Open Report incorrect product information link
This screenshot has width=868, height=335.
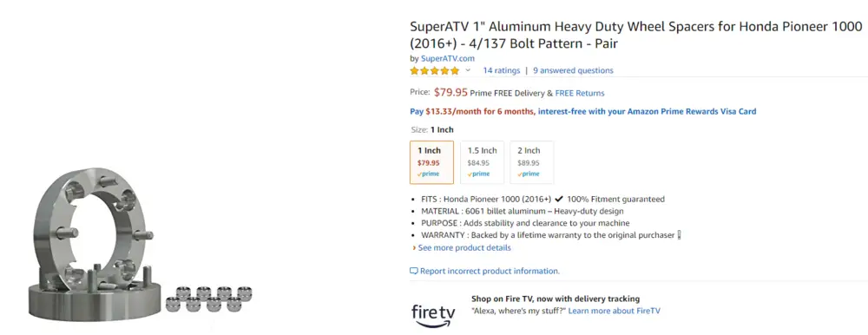(x=490, y=272)
